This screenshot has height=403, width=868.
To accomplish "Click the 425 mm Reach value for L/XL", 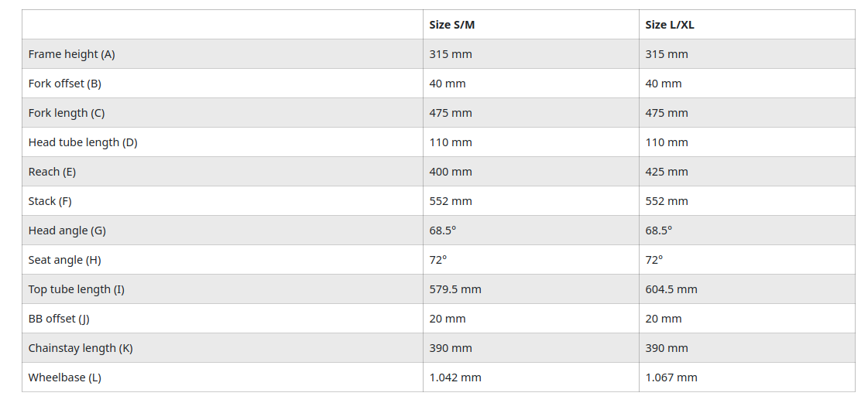I will point(667,172).
